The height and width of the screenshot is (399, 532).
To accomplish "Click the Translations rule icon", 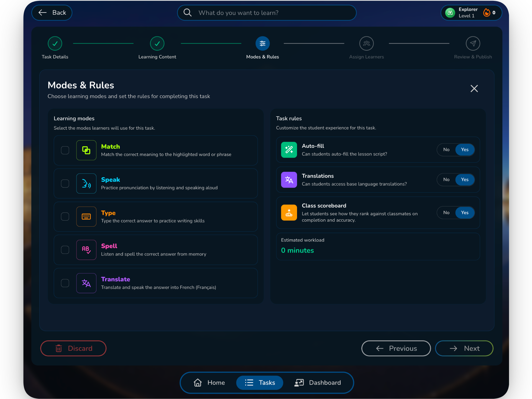I will click(x=289, y=180).
